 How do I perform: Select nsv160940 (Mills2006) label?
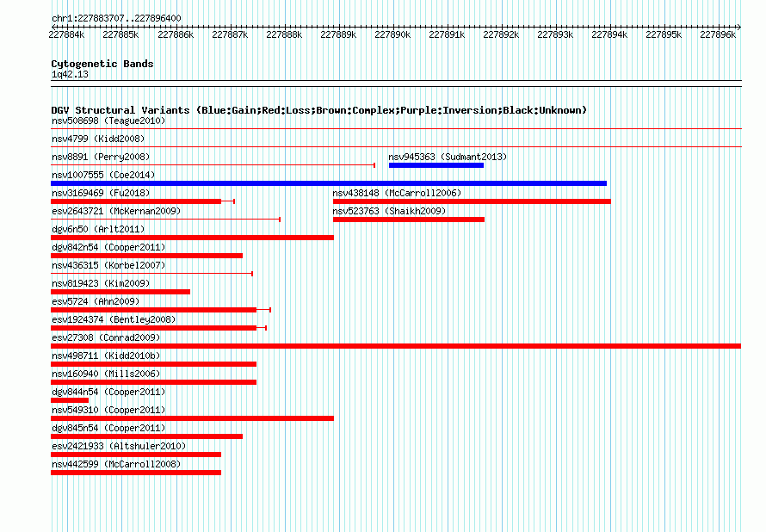(x=106, y=374)
